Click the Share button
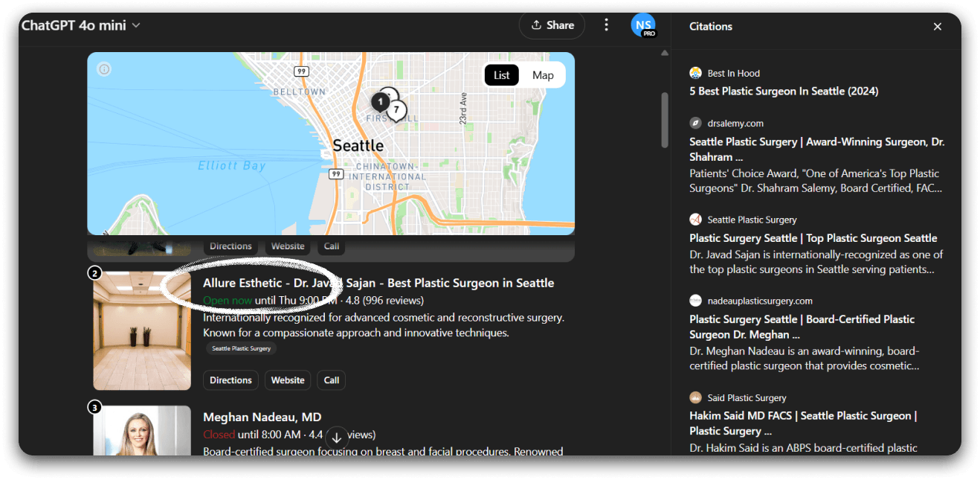 (552, 25)
